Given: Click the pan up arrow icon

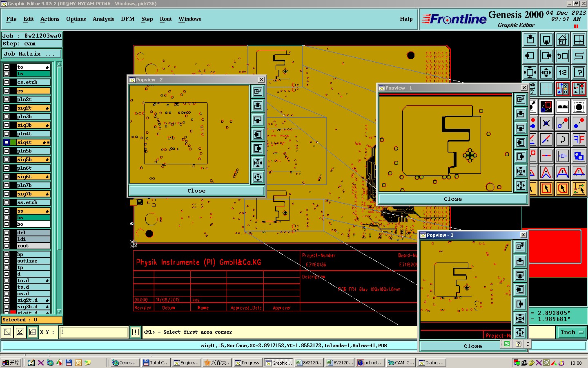Looking at the screenshot, I should pos(530,40).
